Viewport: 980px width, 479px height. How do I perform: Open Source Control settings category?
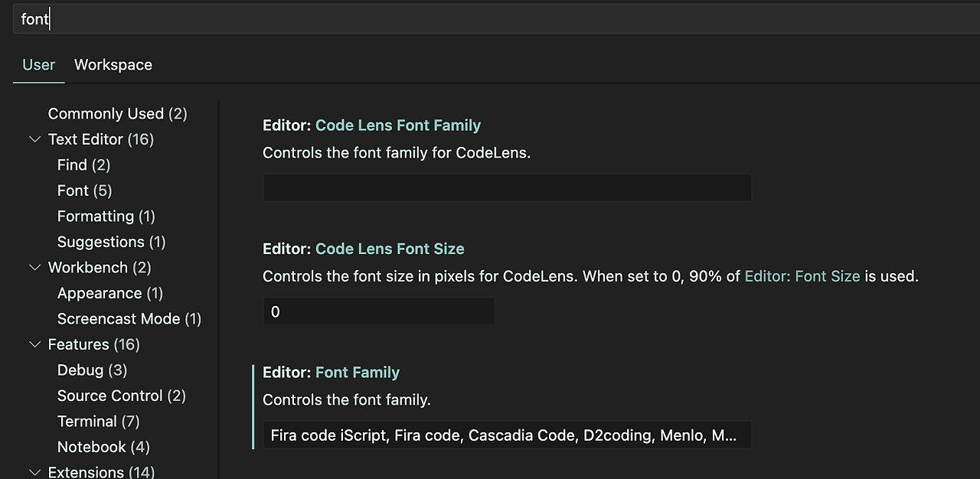point(121,396)
